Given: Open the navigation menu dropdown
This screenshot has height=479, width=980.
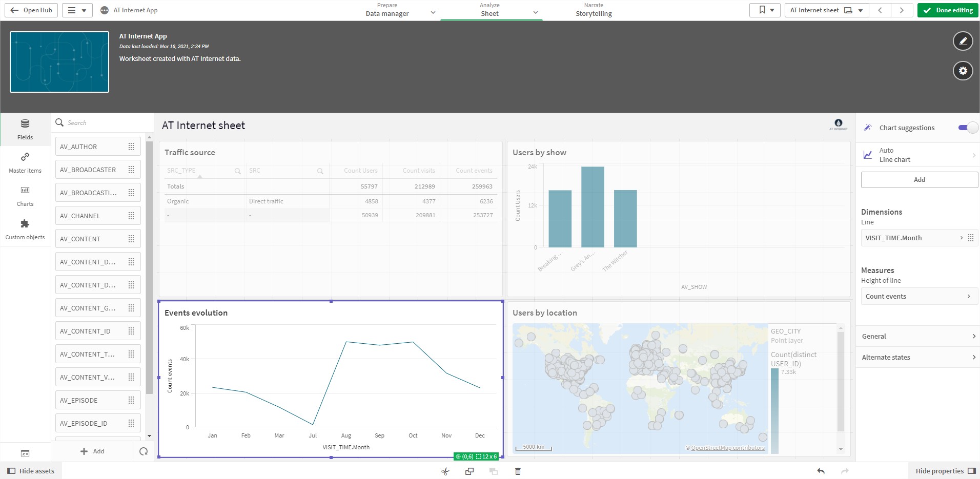Looking at the screenshot, I should [x=77, y=10].
